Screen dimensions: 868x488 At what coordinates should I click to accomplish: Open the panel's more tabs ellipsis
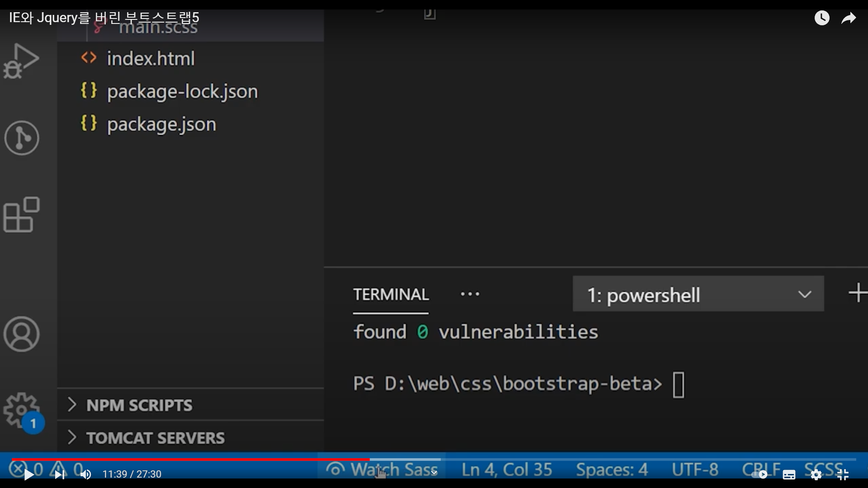(x=470, y=294)
